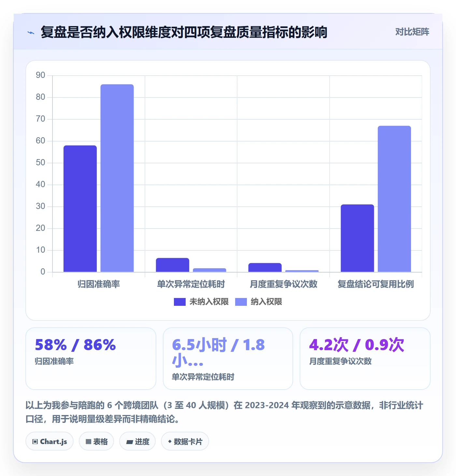456x476 pixels.
Task: Click the 纳入权限 legend label
Action: tap(266, 302)
